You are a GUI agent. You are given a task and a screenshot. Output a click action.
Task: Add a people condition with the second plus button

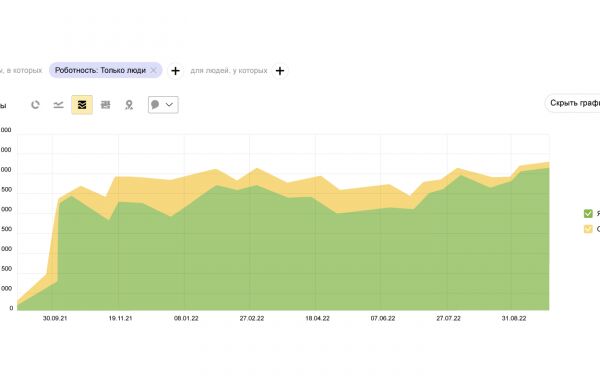pos(280,71)
